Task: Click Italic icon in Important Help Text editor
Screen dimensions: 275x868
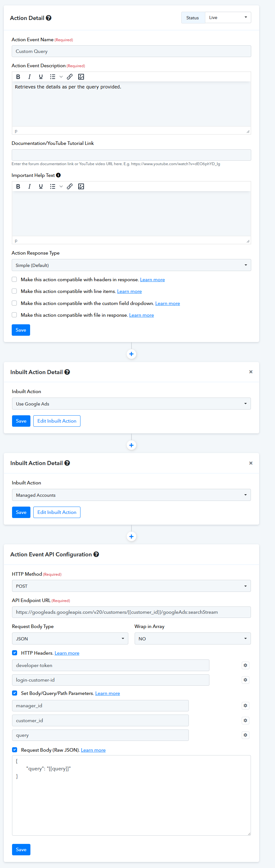Action: click(x=29, y=186)
